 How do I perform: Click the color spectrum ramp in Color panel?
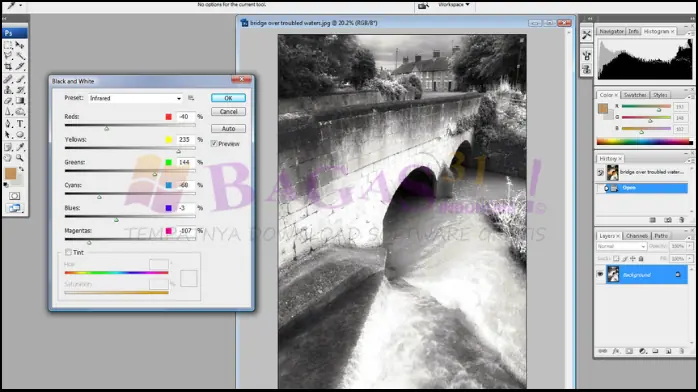pyautogui.click(x=644, y=142)
